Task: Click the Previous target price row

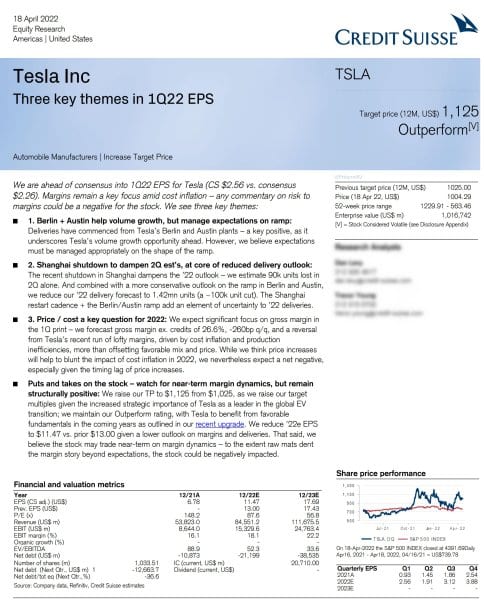Action: click(x=403, y=188)
